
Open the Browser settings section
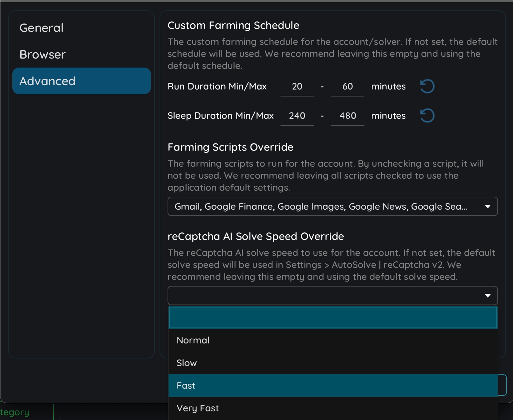[x=42, y=54]
